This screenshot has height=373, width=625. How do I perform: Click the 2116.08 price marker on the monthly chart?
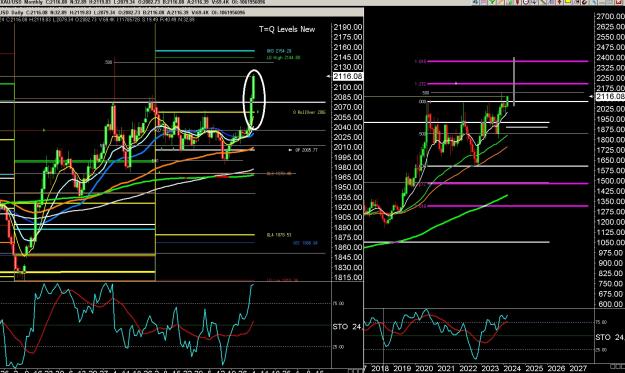(610, 96)
